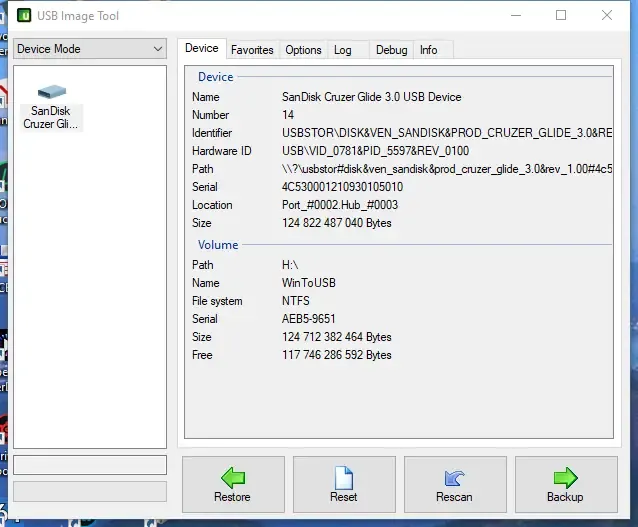The width and height of the screenshot is (638, 527).
Task: Open the Debug tab
Action: [391, 50]
